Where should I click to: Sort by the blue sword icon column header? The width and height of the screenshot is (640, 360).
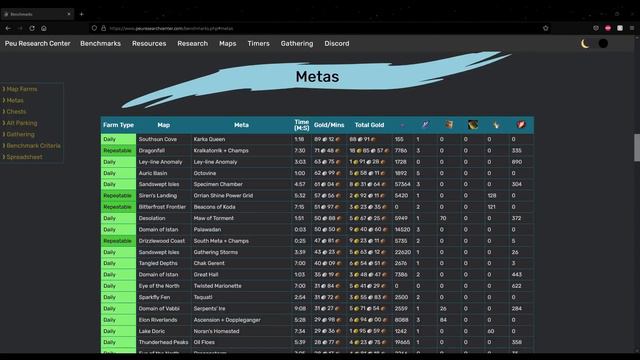425,125
